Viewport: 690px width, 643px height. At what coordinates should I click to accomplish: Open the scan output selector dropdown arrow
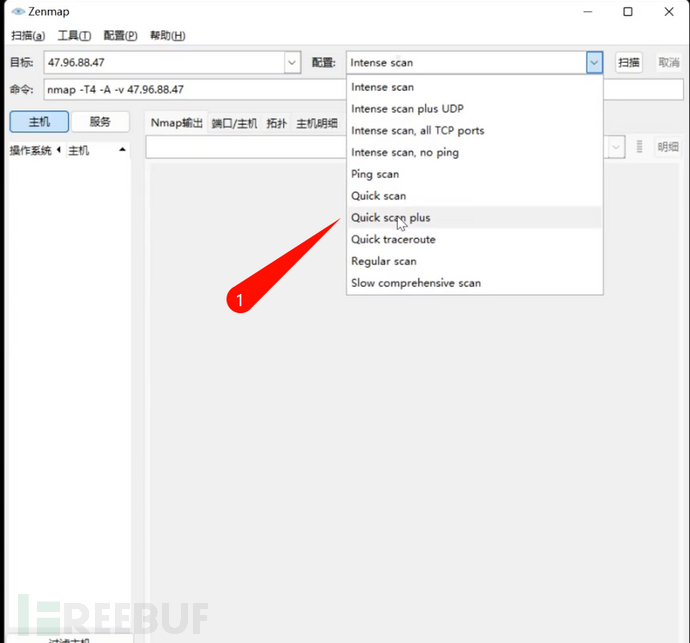coord(616,147)
